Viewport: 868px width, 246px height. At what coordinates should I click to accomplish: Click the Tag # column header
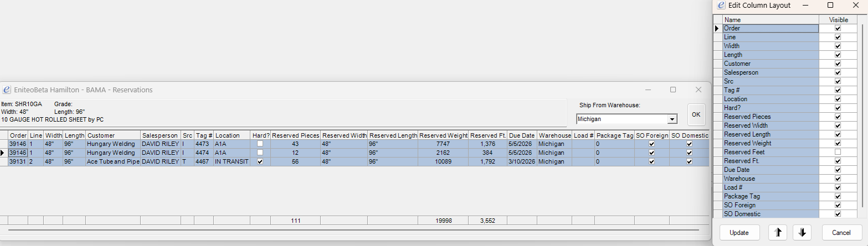(x=204, y=135)
